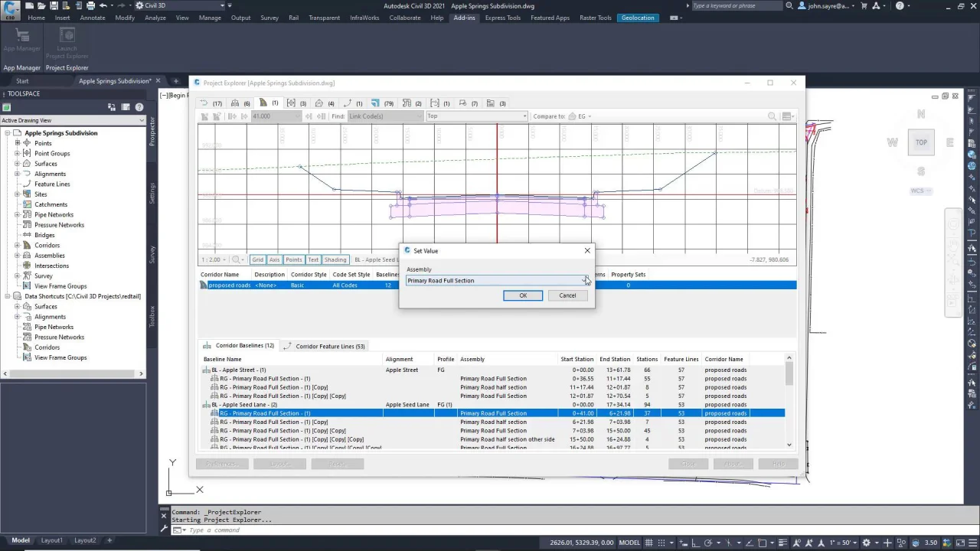This screenshot has width=980, height=551.
Task: Click the zoom magnifier icon in section viewer
Action: click(x=773, y=116)
